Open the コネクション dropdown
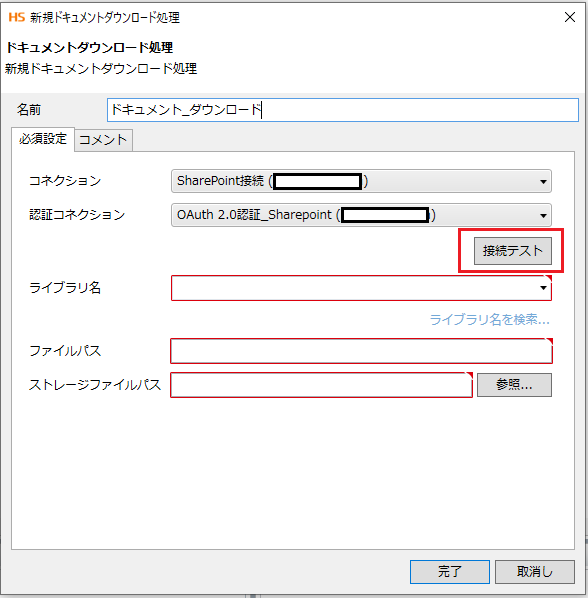The height and width of the screenshot is (598, 588). 361,181
